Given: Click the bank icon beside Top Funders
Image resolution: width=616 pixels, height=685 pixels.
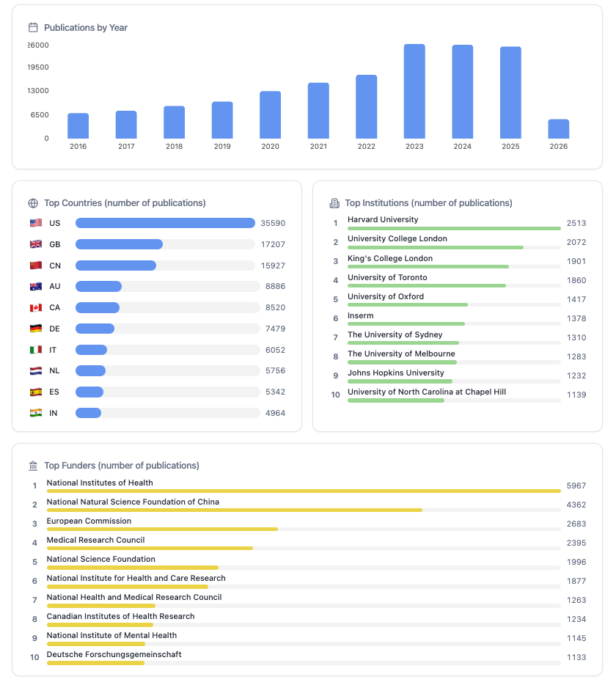Looking at the screenshot, I should [33, 466].
